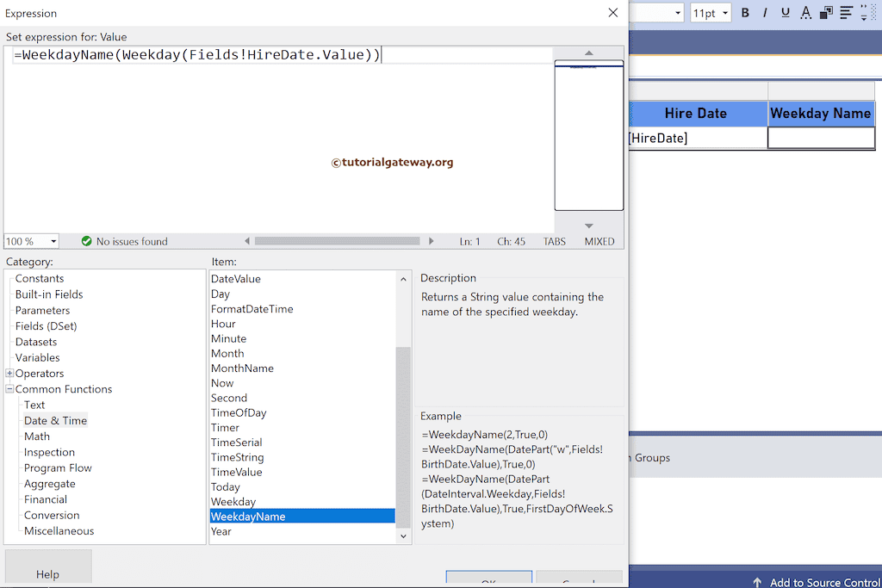
Task: Select the [HireDate] report cell
Action: pos(698,138)
